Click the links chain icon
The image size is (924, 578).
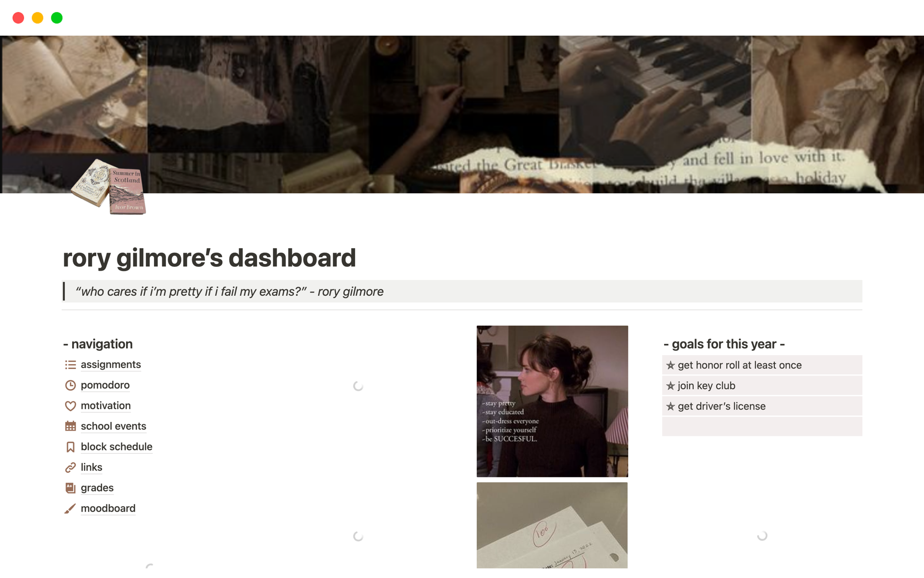[70, 468]
